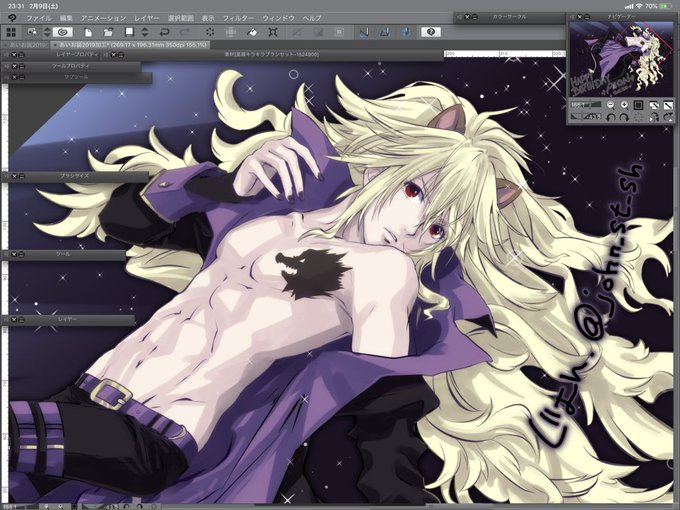The width and height of the screenshot is (680, 510).
Task: Open the ファイル (File) menu
Action: (39, 18)
